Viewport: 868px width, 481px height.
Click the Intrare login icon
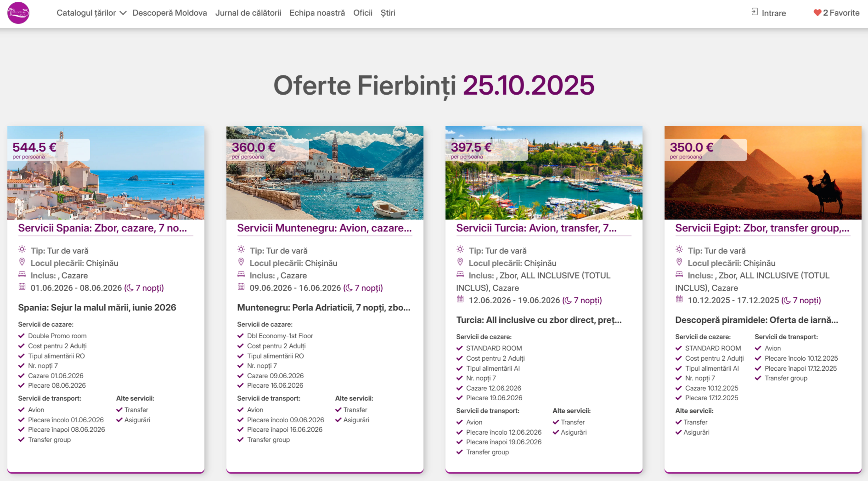755,12
